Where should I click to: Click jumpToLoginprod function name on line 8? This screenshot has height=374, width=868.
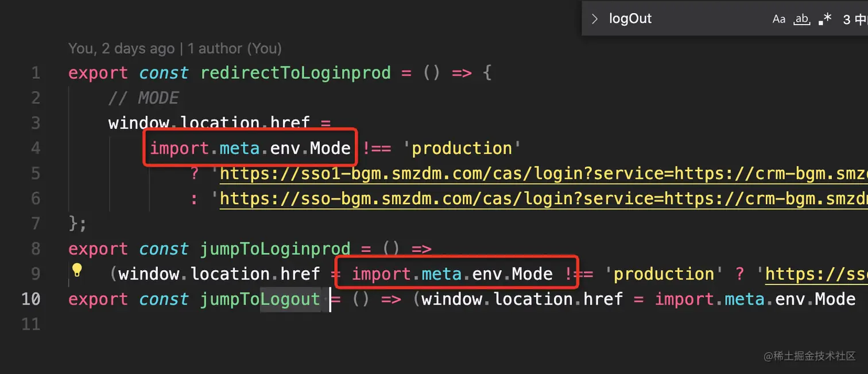pyautogui.click(x=274, y=249)
